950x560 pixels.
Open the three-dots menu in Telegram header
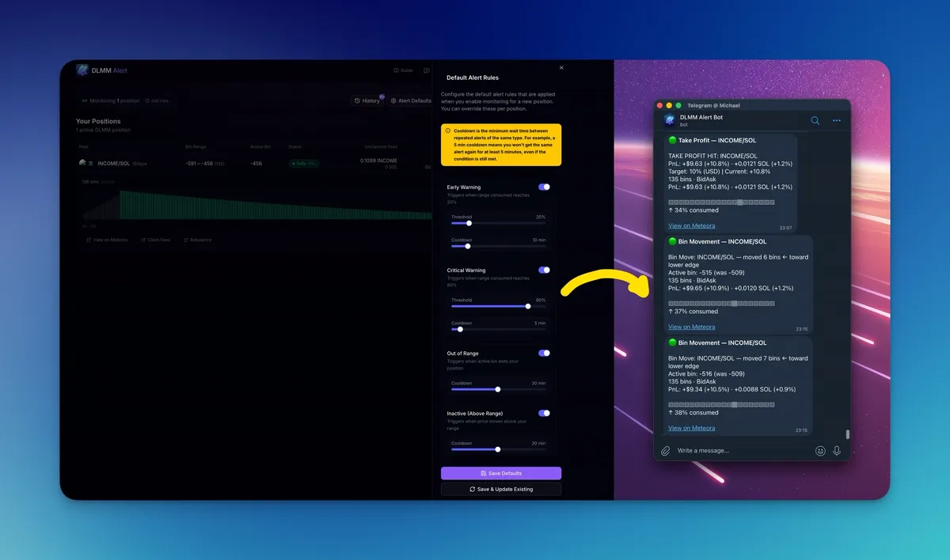[836, 120]
